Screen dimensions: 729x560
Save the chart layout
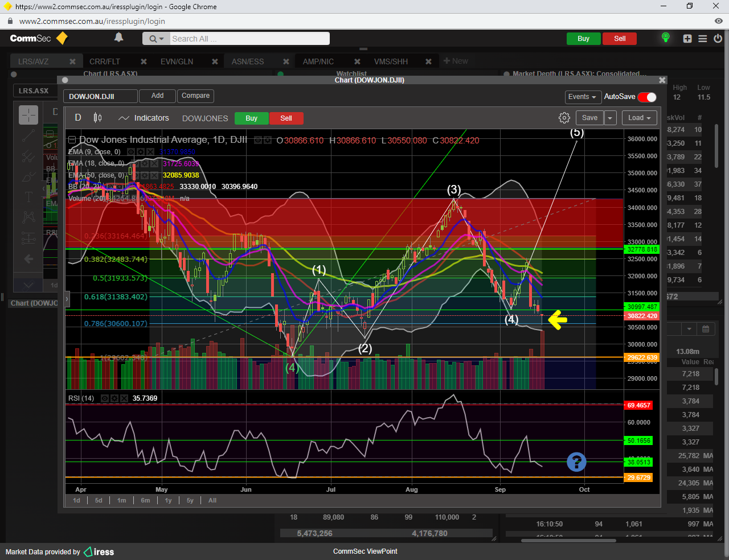click(589, 118)
